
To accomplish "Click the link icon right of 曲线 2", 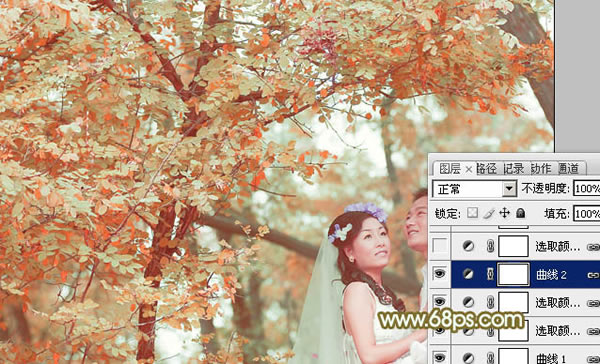I will pos(593,275).
